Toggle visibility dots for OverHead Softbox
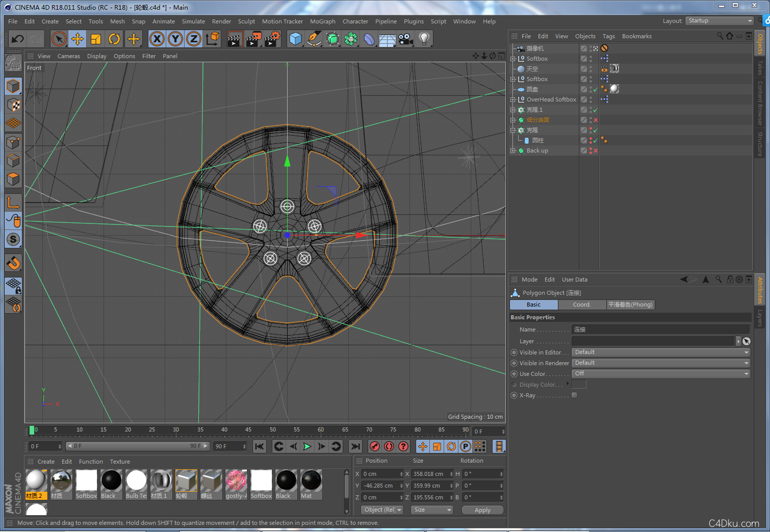 point(591,99)
